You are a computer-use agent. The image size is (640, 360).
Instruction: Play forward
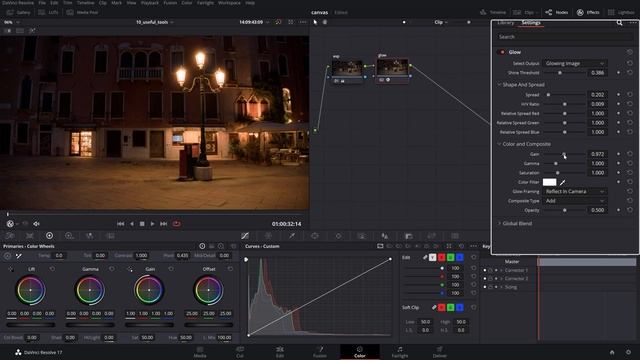tap(152, 224)
